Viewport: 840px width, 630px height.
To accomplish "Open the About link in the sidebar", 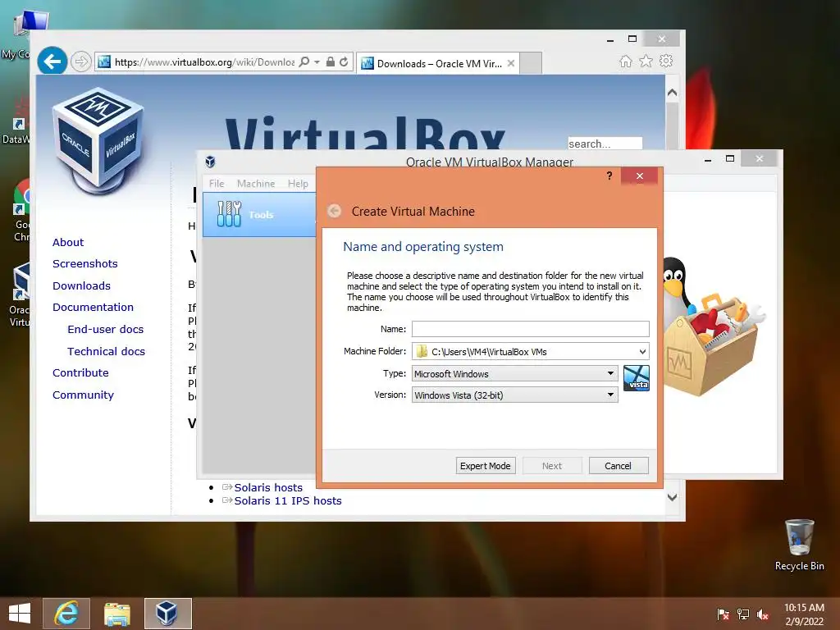I will [x=68, y=242].
